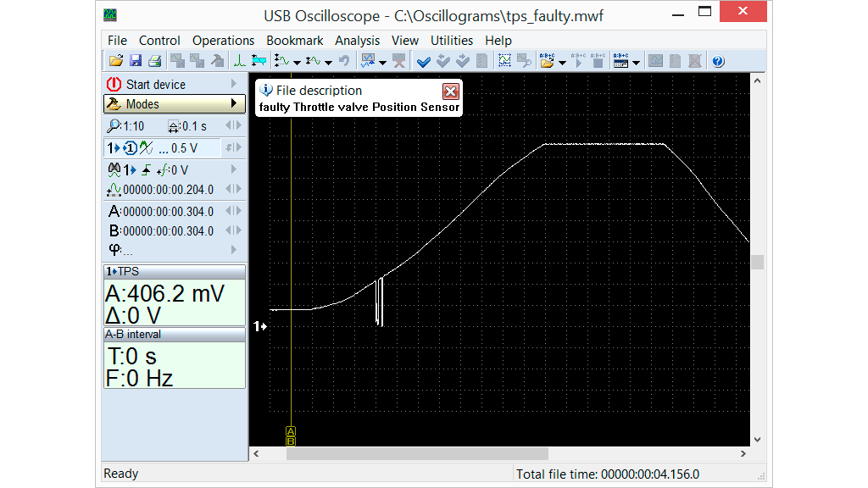
Task: Expand the Modes submenu
Action: point(234,104)
